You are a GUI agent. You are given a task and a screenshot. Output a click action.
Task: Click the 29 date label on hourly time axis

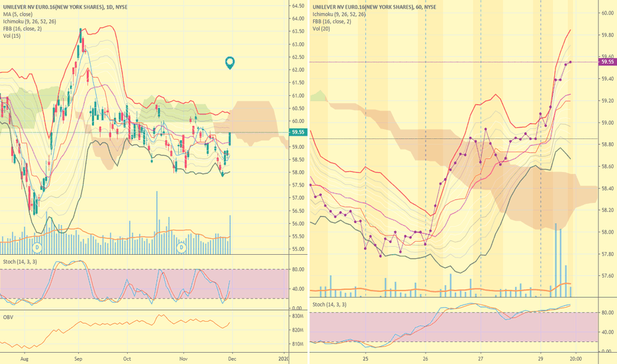(x=541, y=359)
